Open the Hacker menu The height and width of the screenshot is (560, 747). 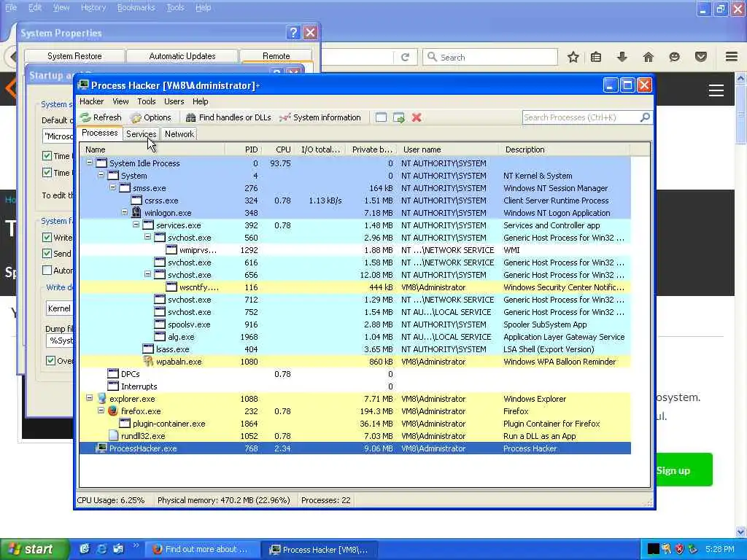[91, 101]
